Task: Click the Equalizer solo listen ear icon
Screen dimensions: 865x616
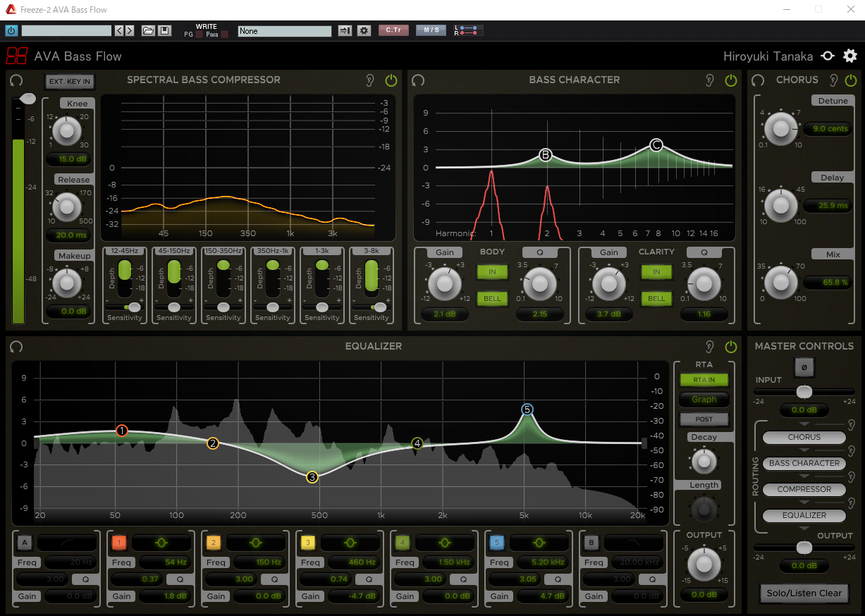Action: click(x=710, y=347)
